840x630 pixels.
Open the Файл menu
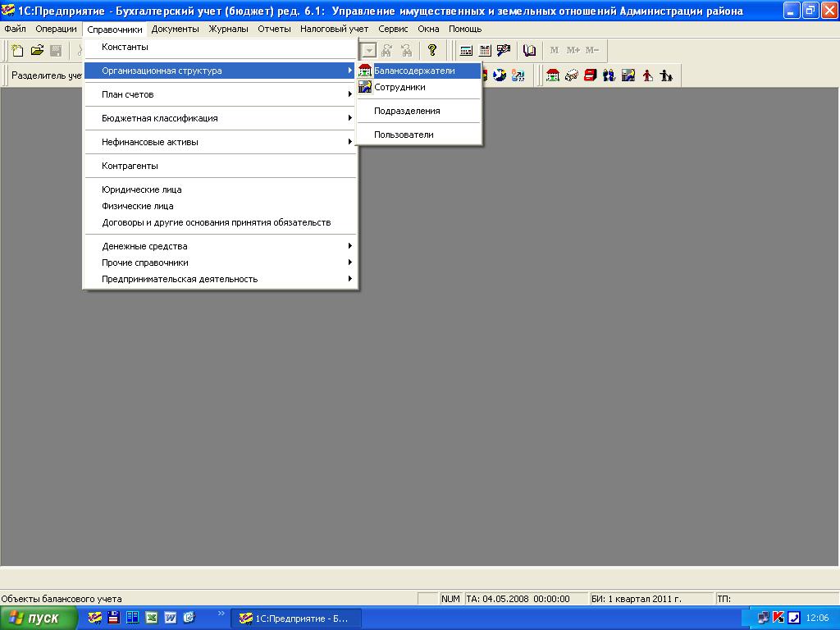(15, 29)
